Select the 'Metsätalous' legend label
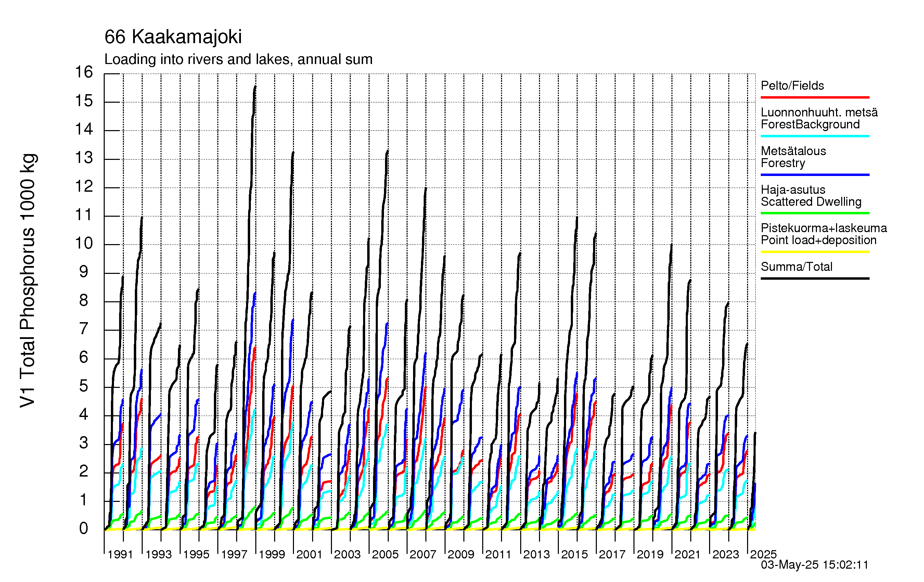924x582 pixels. coord(793,151)
